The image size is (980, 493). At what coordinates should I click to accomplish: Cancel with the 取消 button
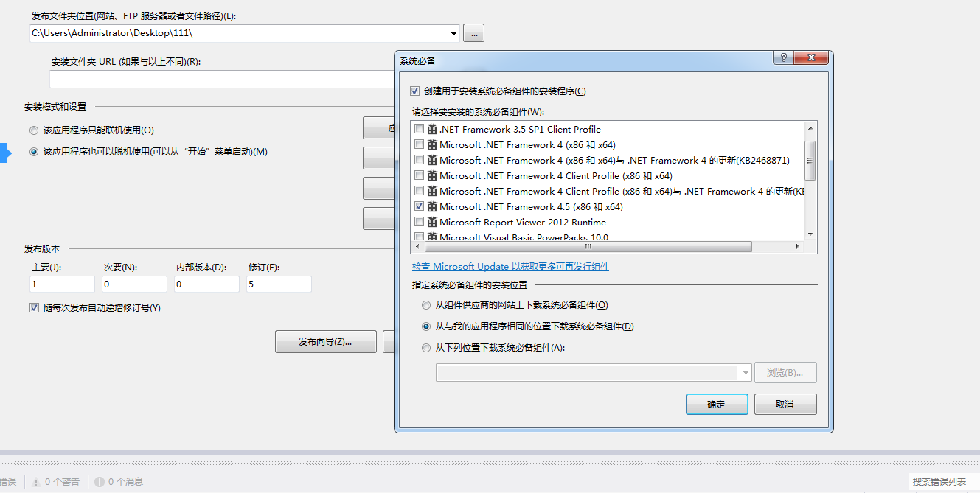785,405
